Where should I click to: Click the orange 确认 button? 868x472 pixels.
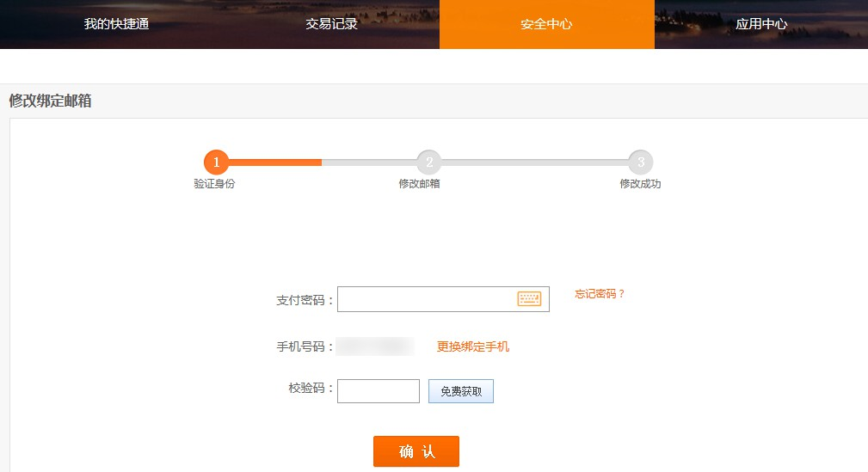click(416, 451)
